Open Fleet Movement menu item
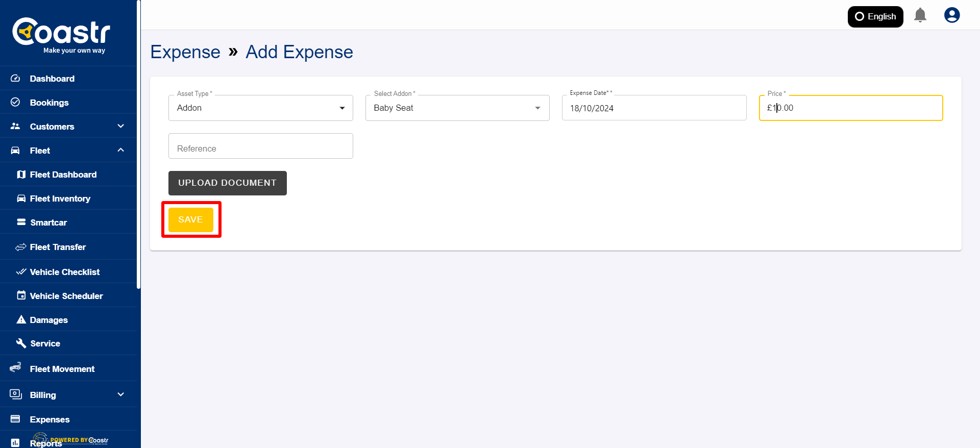This screenshot has height=448, width=980. point(68,368)
